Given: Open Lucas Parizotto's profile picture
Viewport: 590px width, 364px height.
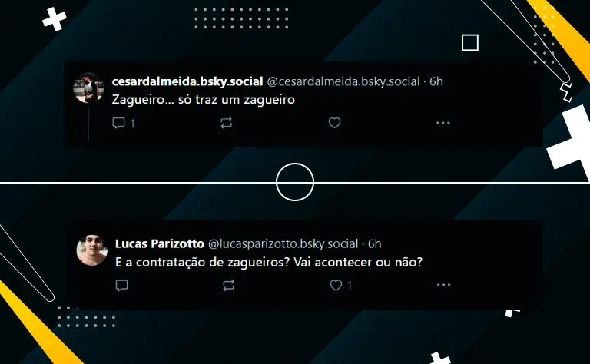Looking at the screenshot, I should pos(92,250).
